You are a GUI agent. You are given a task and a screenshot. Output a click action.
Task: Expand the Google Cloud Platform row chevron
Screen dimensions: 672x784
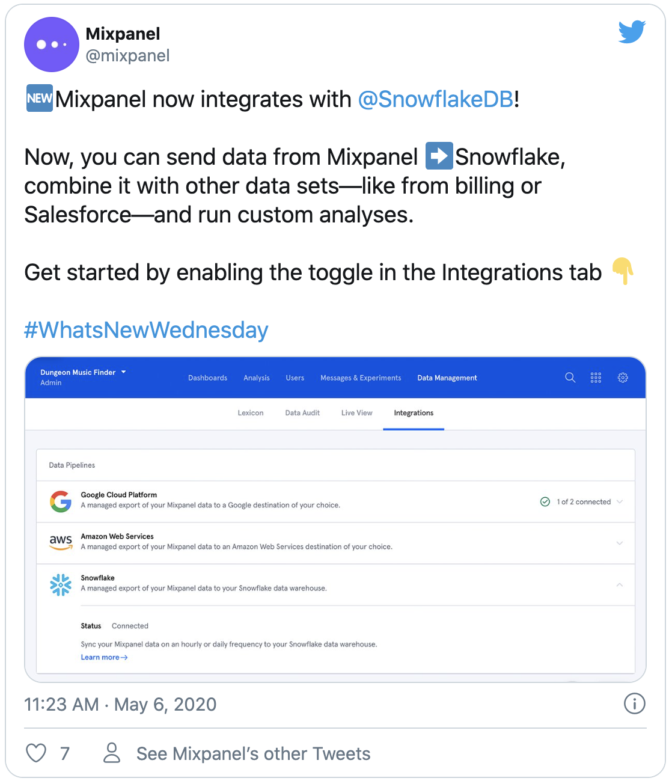[x=620, y=501]
